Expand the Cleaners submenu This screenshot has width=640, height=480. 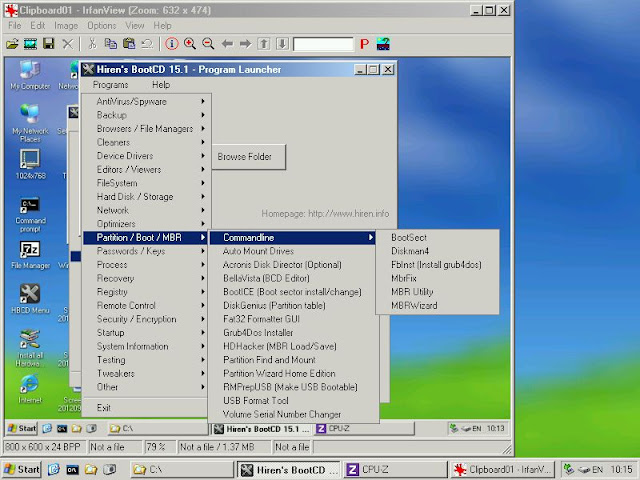tap(147, 142)
